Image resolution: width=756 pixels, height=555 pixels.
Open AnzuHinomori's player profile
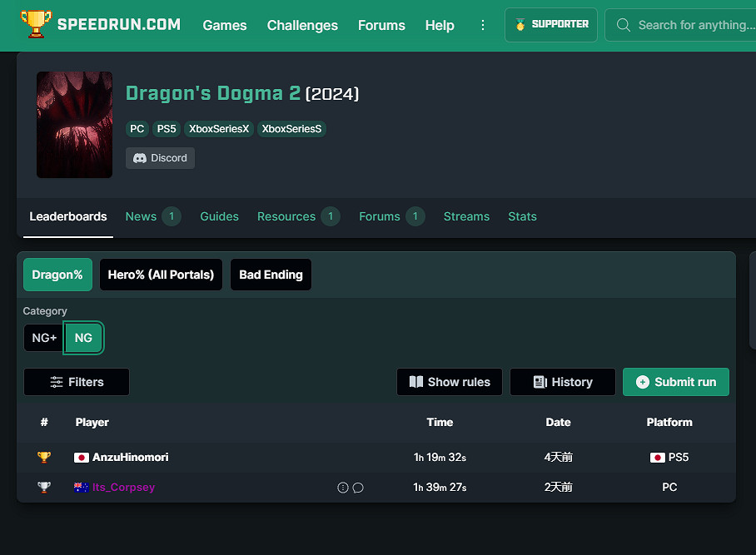coord(130,458)
